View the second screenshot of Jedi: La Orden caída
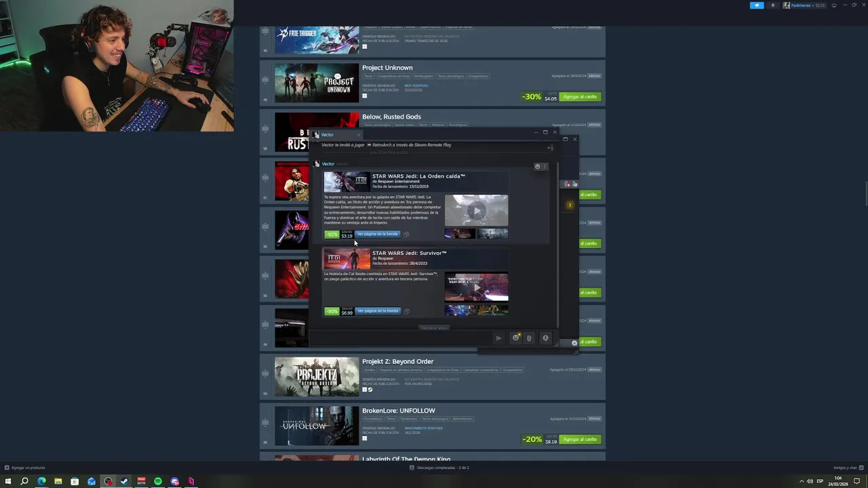Image resolution: width=868 pixels, height=488 pixels. (x=492, y=234)
